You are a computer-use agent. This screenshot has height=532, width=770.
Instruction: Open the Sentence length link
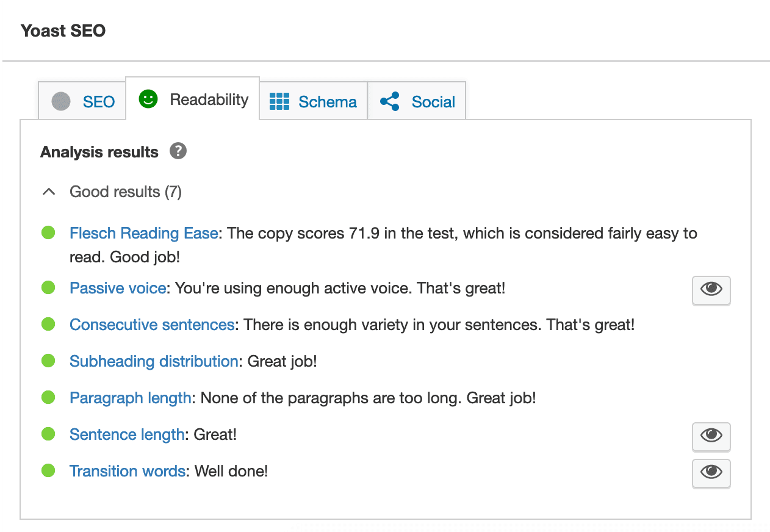[127, 434]
